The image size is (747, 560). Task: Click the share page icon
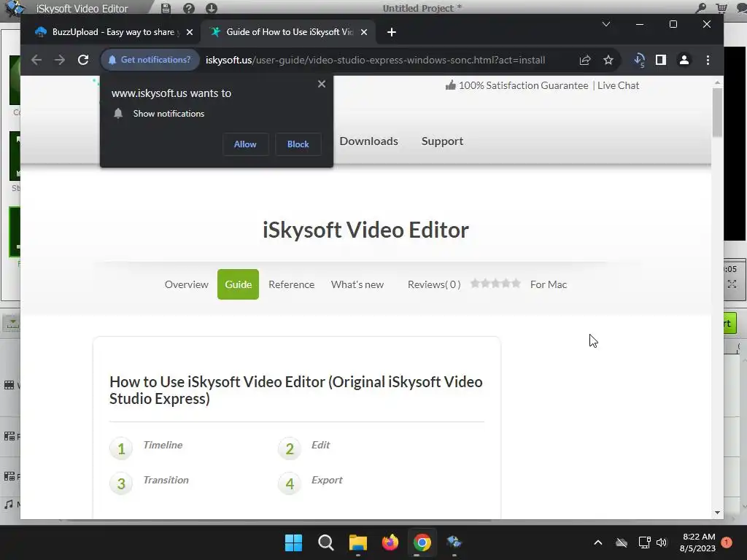585,60
